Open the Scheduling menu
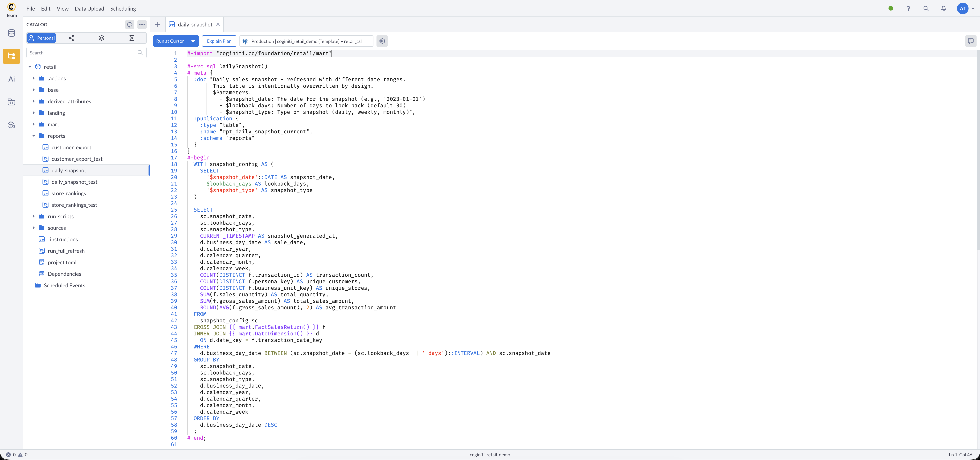 [x=123, y=8]
